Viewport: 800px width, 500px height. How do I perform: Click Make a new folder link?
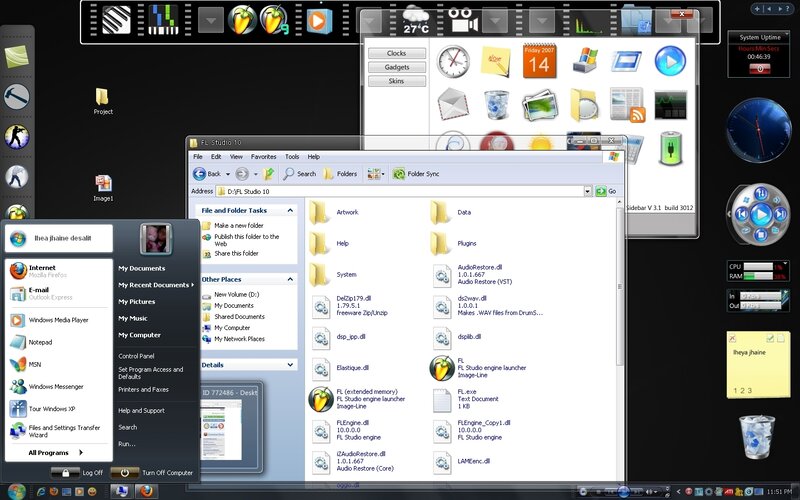point(233,225)
